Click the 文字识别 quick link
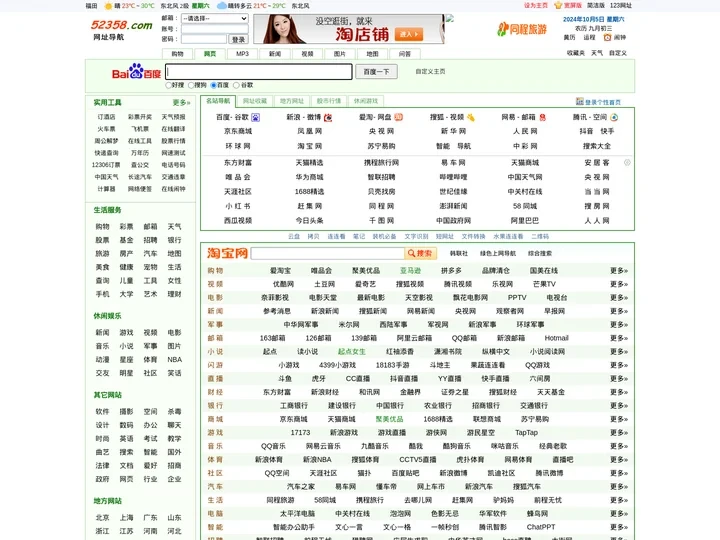720x540 pixels. (416, 236)
